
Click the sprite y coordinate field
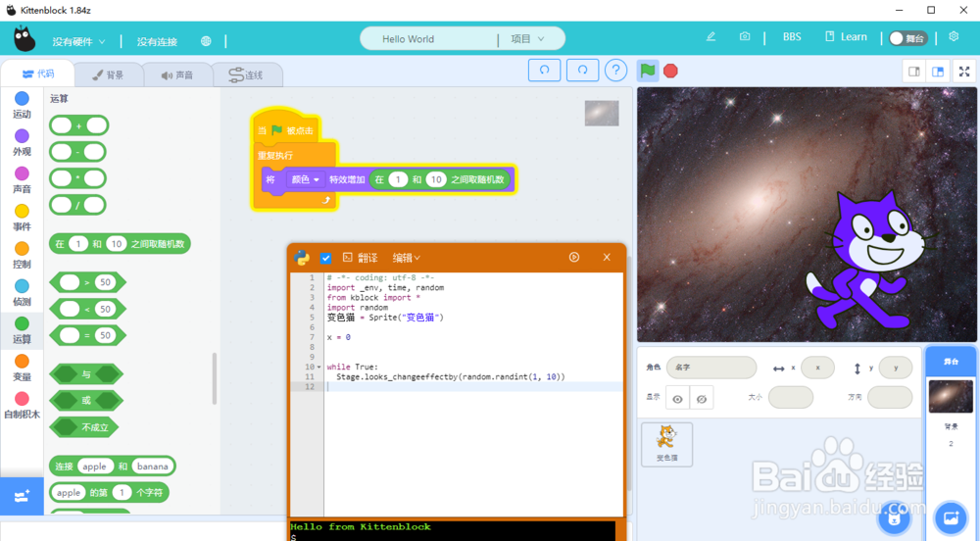[896, 368]
